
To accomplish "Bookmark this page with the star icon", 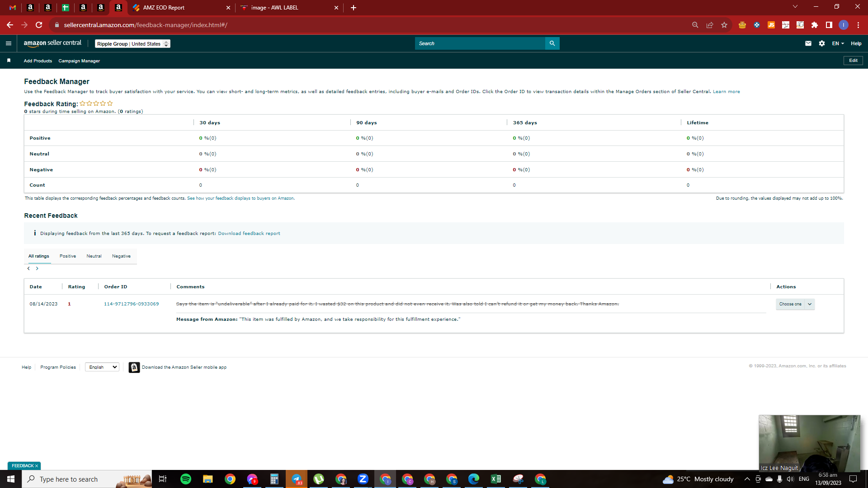I will click(724, 25).
